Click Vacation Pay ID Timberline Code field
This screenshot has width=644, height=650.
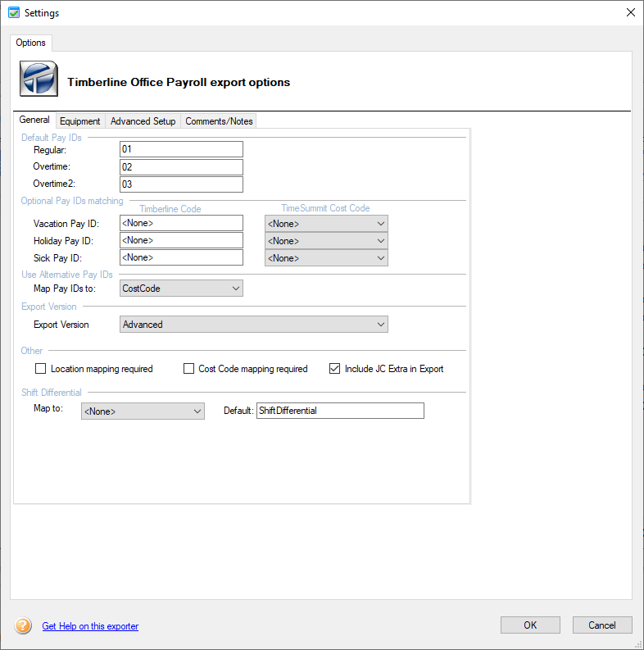tap(181, 223)
